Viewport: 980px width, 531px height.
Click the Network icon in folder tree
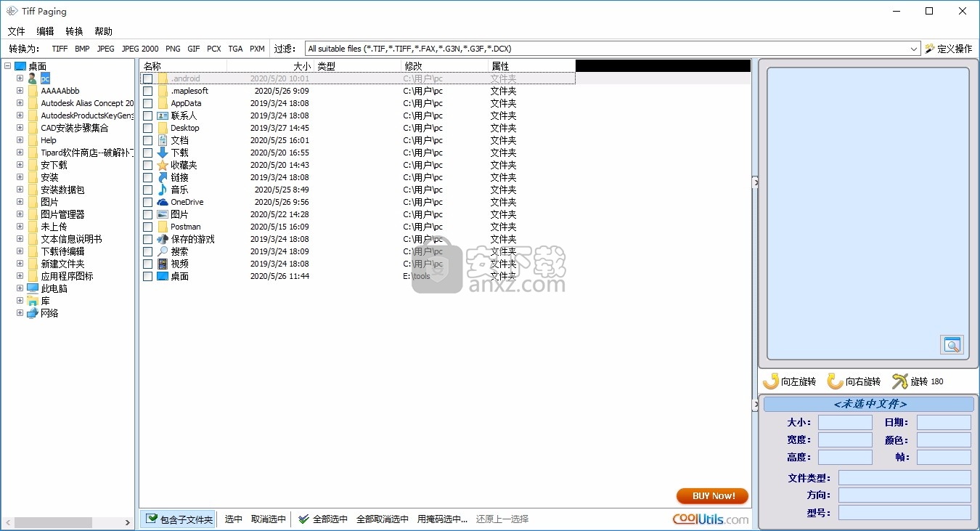33,313
